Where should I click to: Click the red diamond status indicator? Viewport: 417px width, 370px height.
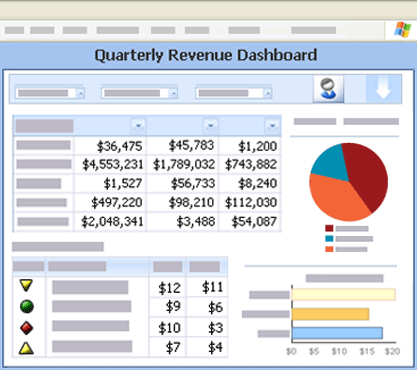26,328
